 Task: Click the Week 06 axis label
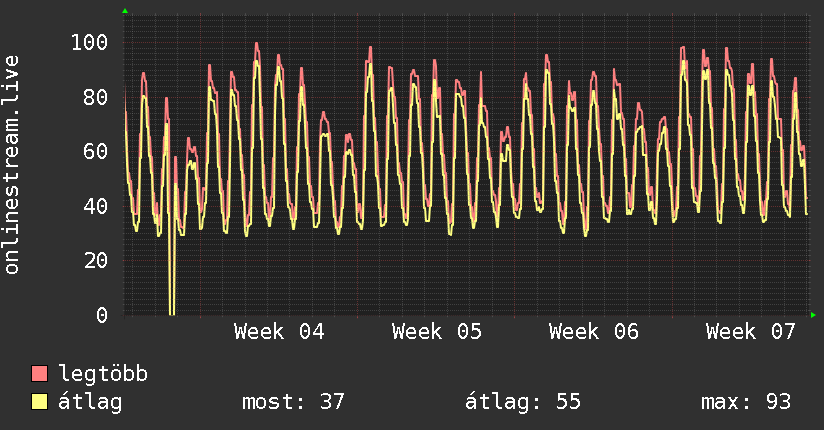594,331
